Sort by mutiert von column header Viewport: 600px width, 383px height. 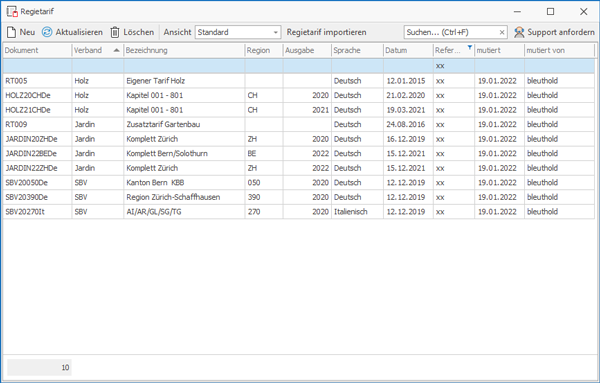[559, 50]
